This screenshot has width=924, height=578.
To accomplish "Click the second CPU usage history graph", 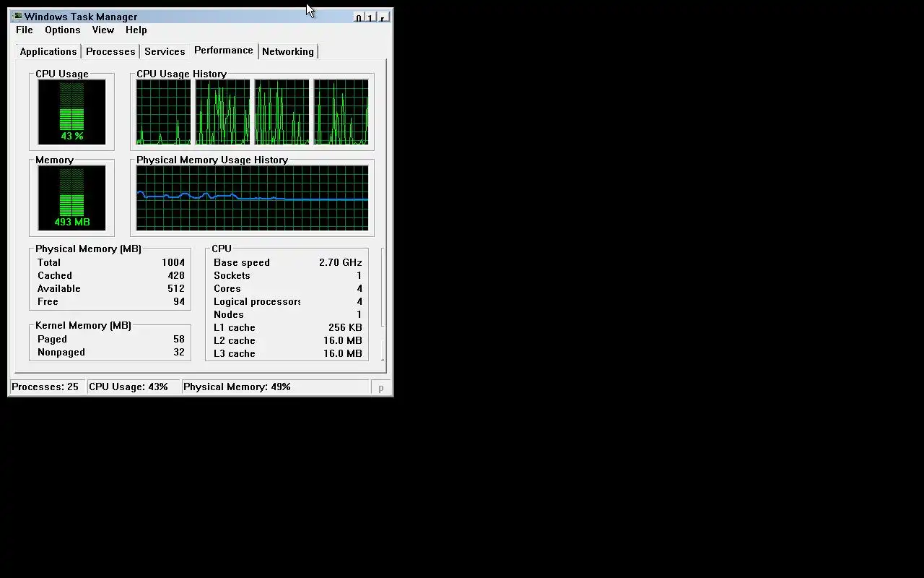I will click(x=223, y=112).
